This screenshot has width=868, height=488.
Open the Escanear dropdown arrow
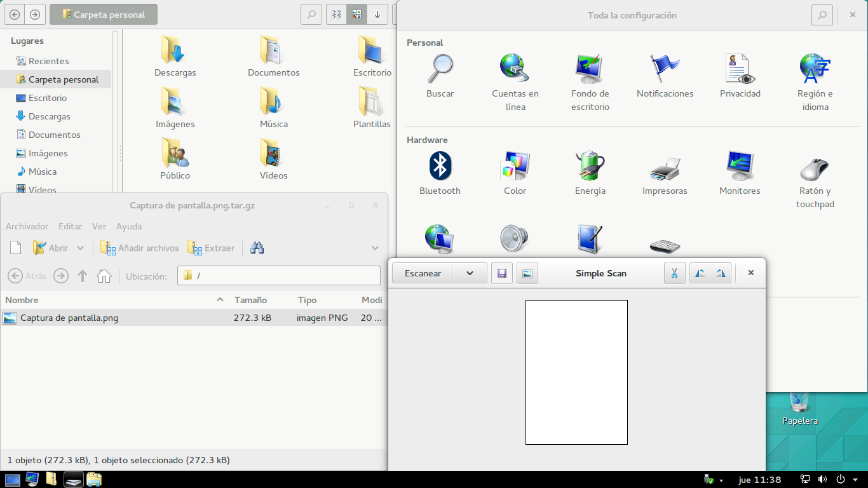pyautogui.click(x=470, y=273)
